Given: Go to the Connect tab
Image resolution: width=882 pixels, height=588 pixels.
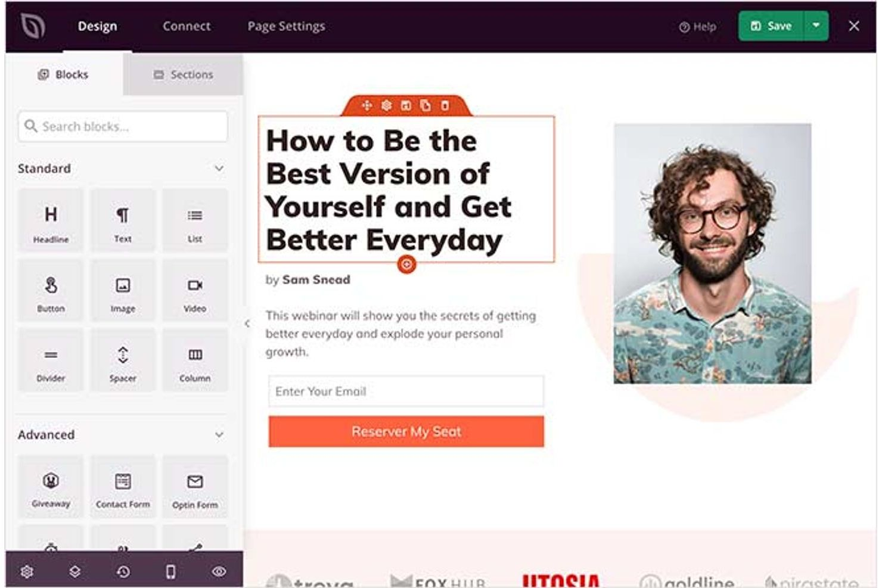Looking at the screenshot, I should coord(186,26).
